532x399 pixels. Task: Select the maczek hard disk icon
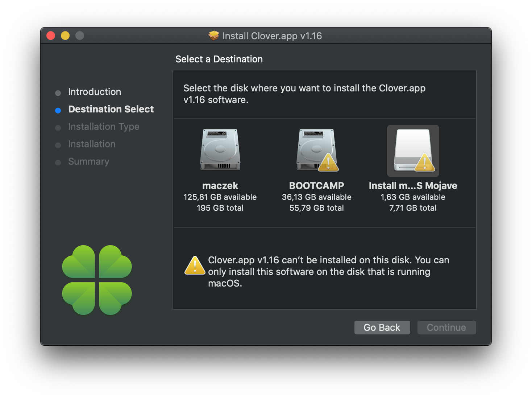tap(220, 150)
